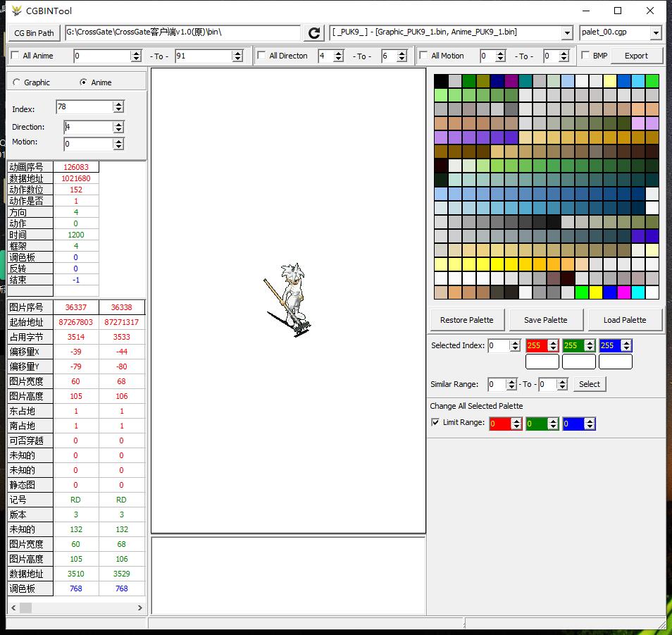This screenshot has height=635, width=672.
Task: Pick the black swatch in the palette's top-left
Action: point(441,81)
